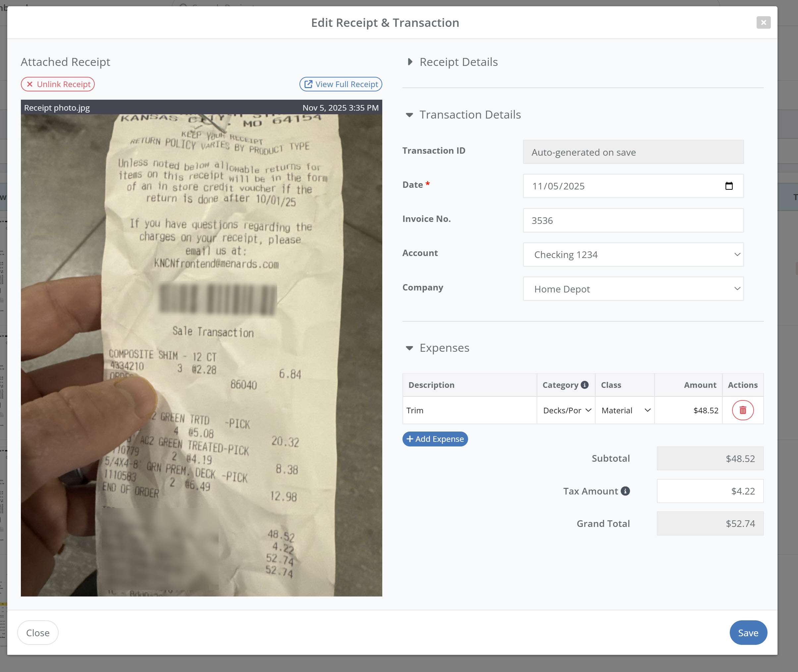Click the Add Expense button
Viewport: 798px width, 672px height.
[x=435, y=439]
